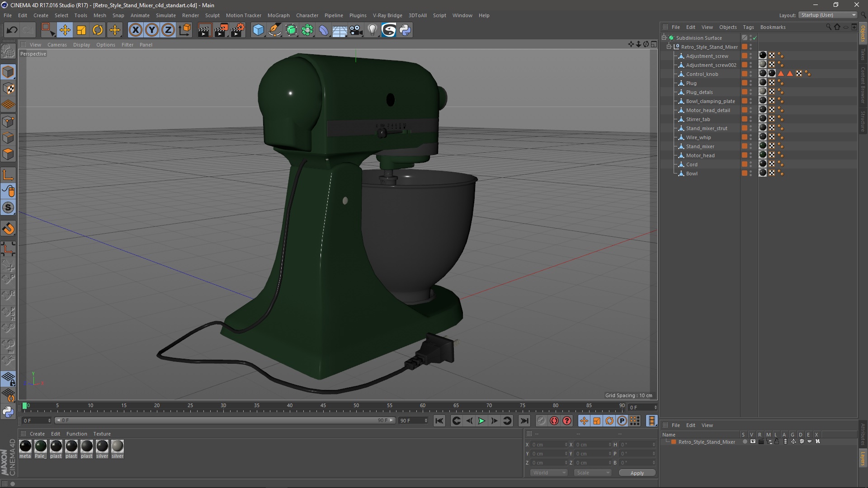Select the Scale tool in toolbar
The width and height of the screenshot is (868, 488).
pos(81,30)
